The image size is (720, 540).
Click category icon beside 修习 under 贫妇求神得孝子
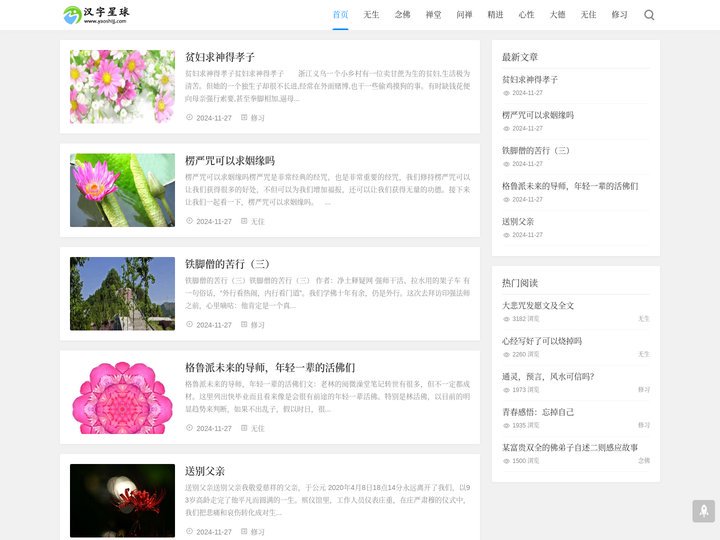(244, 118)
